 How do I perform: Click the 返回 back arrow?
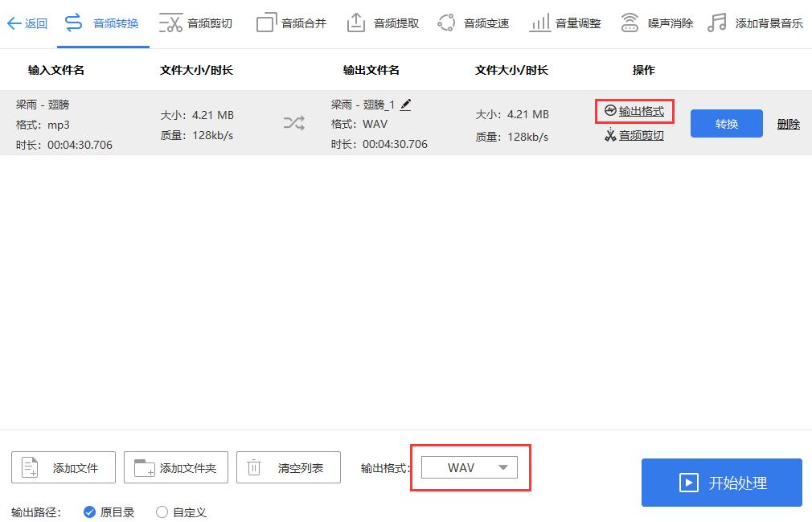click(27, 23)
